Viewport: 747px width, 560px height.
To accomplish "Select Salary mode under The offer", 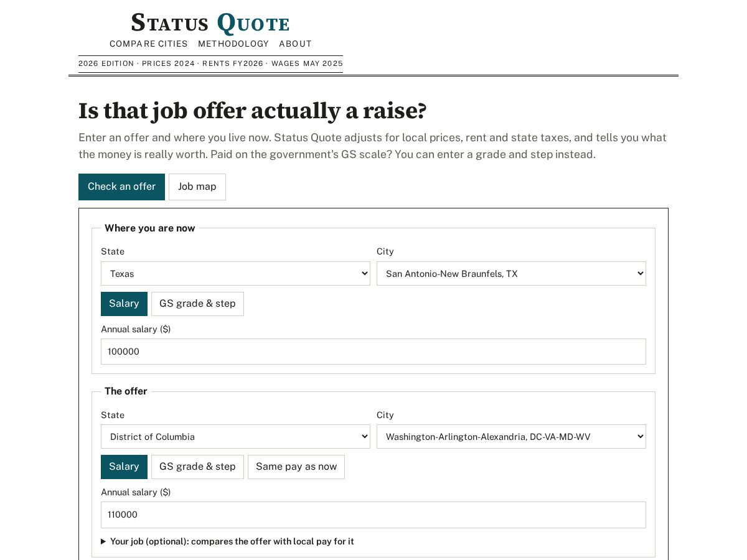I will 124,467.
